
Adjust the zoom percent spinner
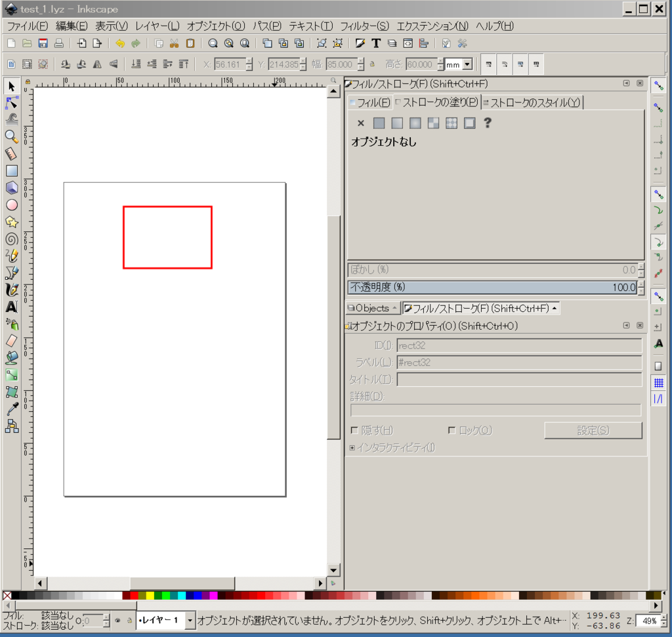pos(664,621)
